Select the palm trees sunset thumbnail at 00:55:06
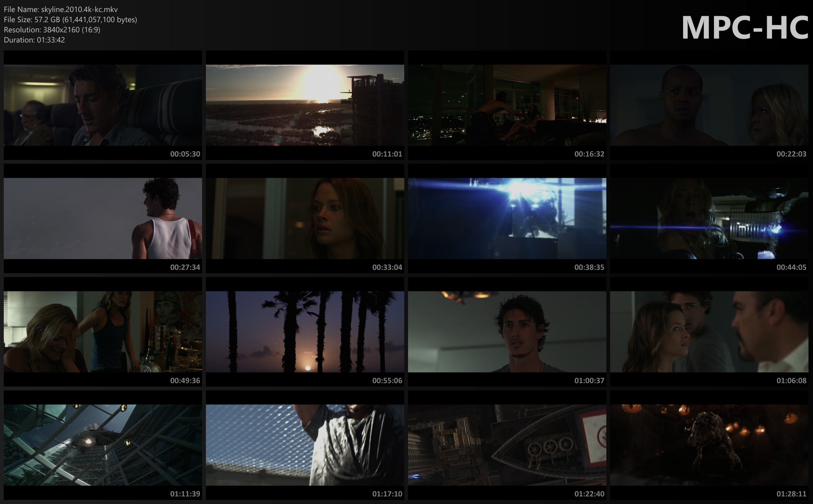The width and height of the screenshot is (813, 504). [x=305, y=332]
